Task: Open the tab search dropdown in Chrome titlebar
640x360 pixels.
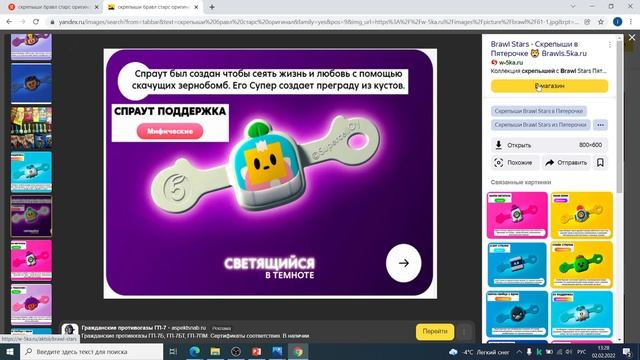Action: coord(573,6)
